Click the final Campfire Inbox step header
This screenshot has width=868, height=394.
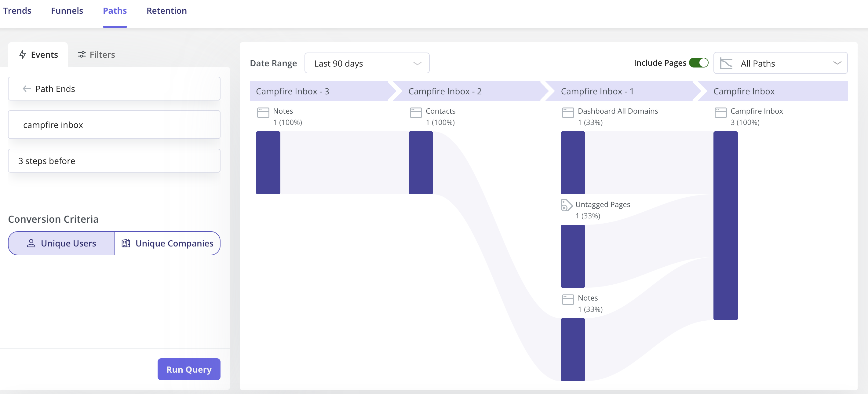click(773, 91)
